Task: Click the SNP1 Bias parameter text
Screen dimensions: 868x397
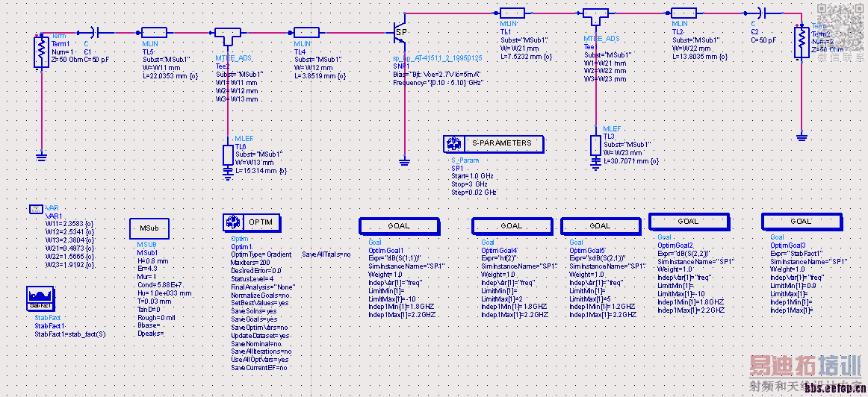Action: click(x=438, y=74)
